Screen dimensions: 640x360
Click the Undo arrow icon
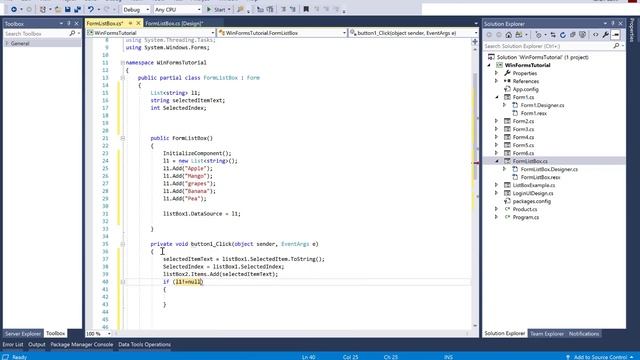(x=91, y=9)
